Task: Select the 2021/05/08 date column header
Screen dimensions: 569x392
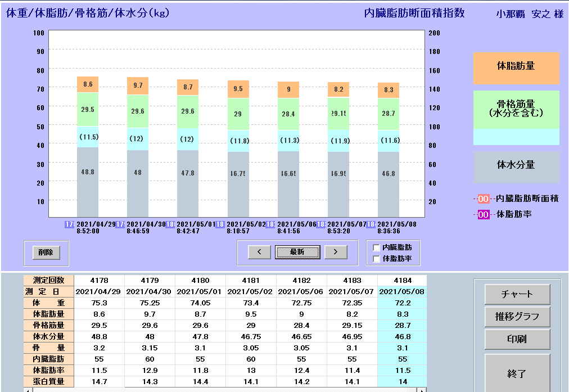Action: coord(402,291)
